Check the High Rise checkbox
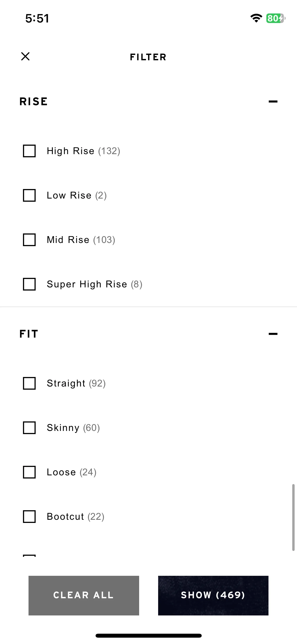Image resolution: width=297 pixels, height=644 pixels. 29,151
